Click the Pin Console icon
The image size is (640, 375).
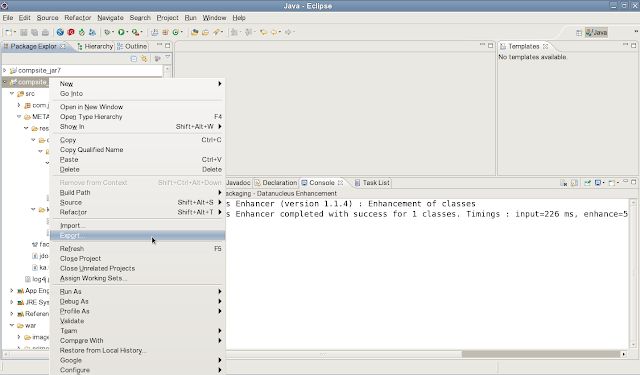tap(587, 183)
